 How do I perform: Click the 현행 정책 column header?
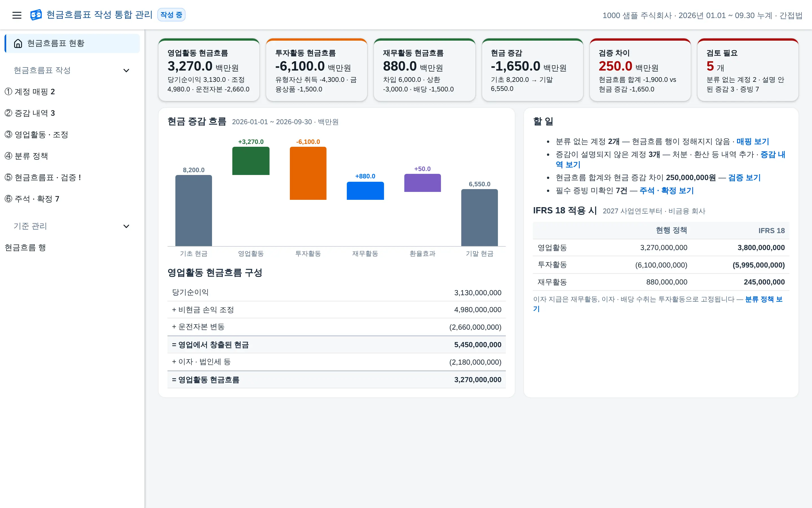click(671, 231)
